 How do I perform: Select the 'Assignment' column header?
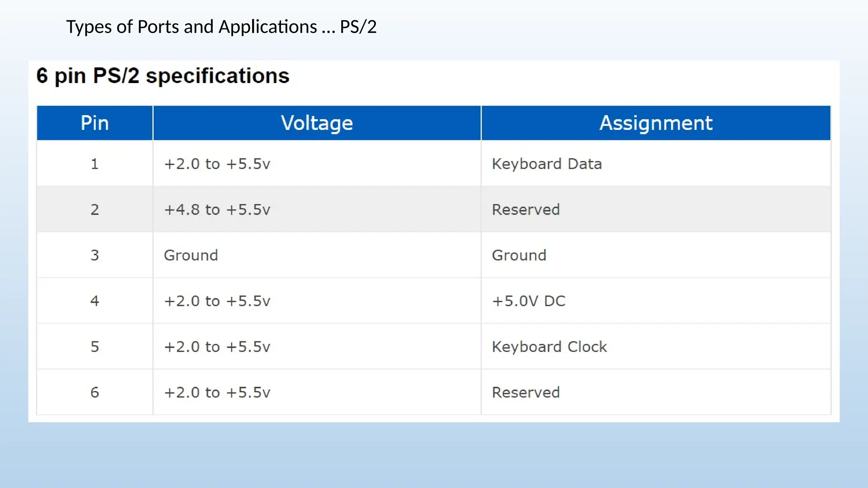(x=656, y=123)
